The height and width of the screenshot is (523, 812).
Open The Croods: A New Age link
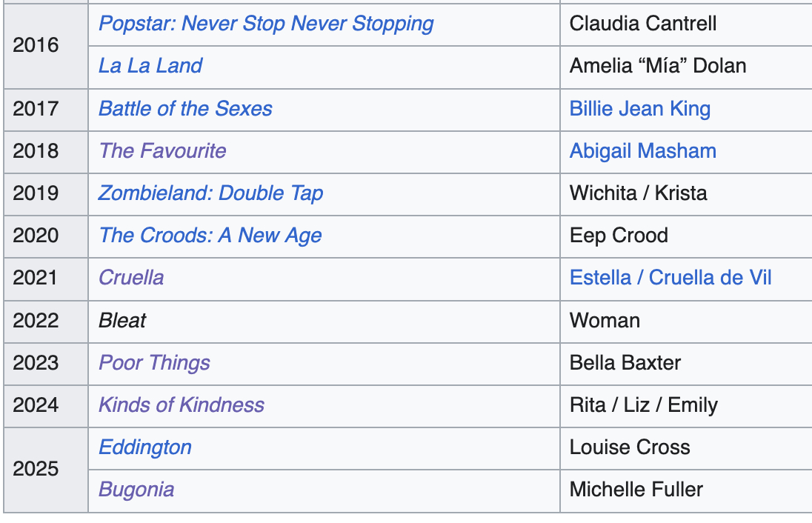click(210, 236)
